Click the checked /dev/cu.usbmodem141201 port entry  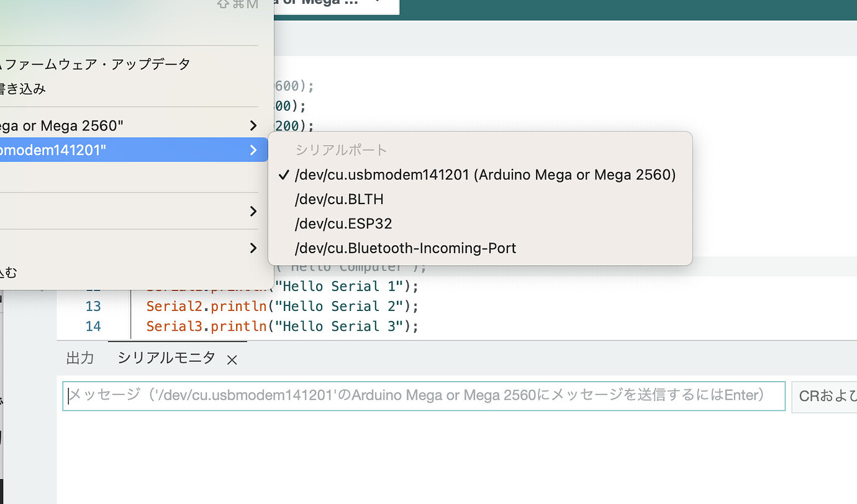tap(484, 174)
